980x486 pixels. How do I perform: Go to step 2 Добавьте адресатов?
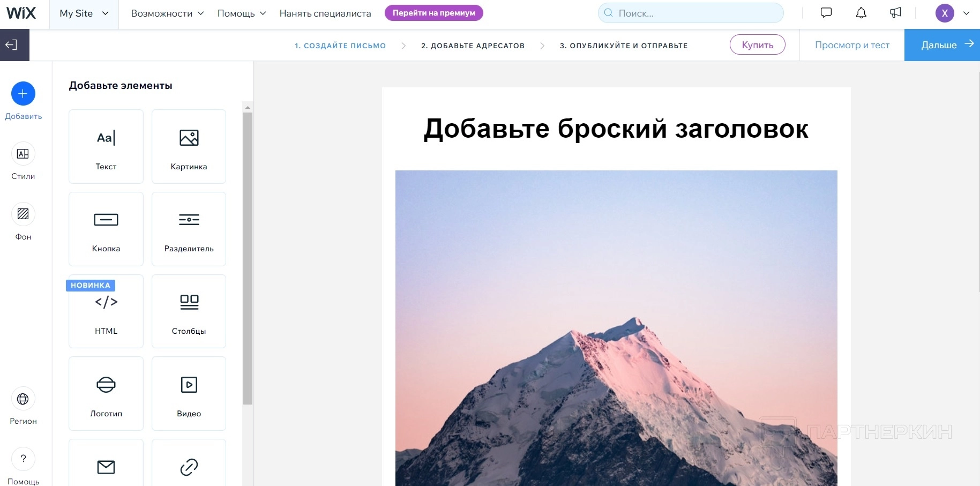pyautogui.click(x=473, y=46)
